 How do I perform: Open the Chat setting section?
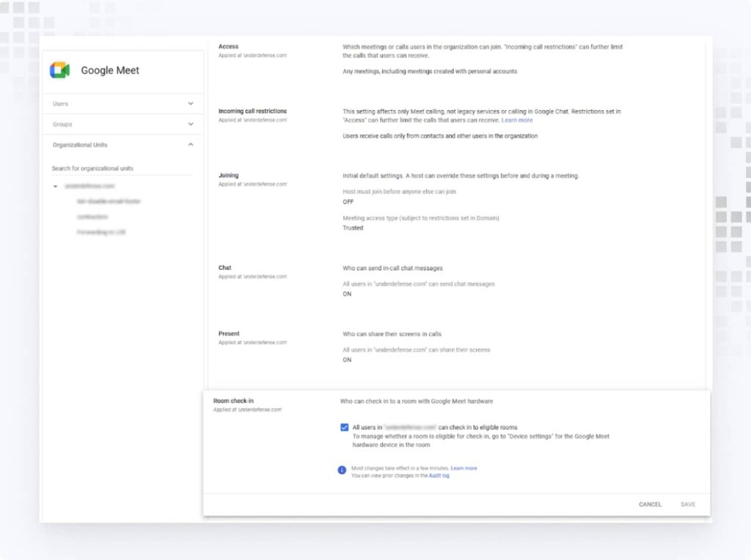(224, 268)
